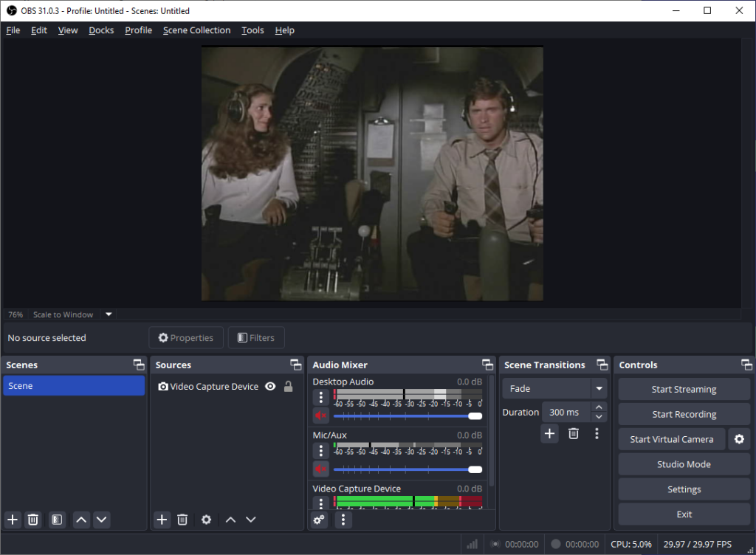Click Start Virtual Camera button
This screenshot has height=555, width=756.
click(x=672, y=439)
